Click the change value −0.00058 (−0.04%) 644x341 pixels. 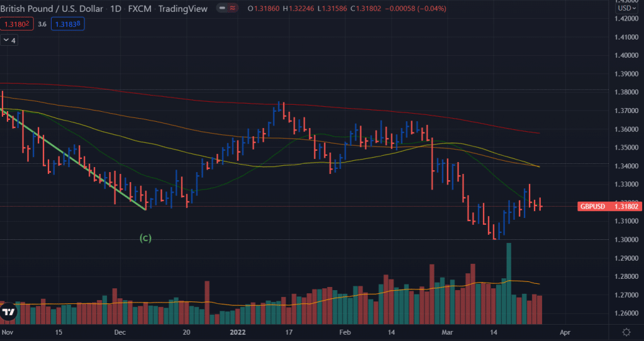point(415,9)
